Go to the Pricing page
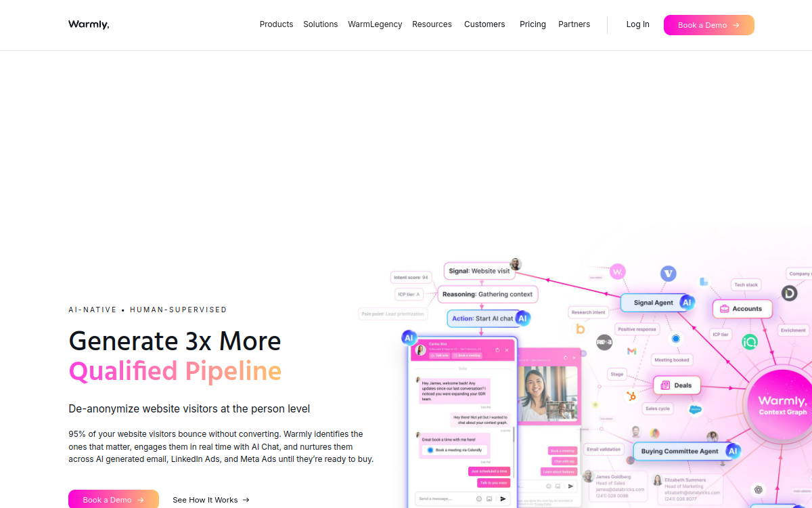Viewport: 812px width, 508px height. (533, 24)
